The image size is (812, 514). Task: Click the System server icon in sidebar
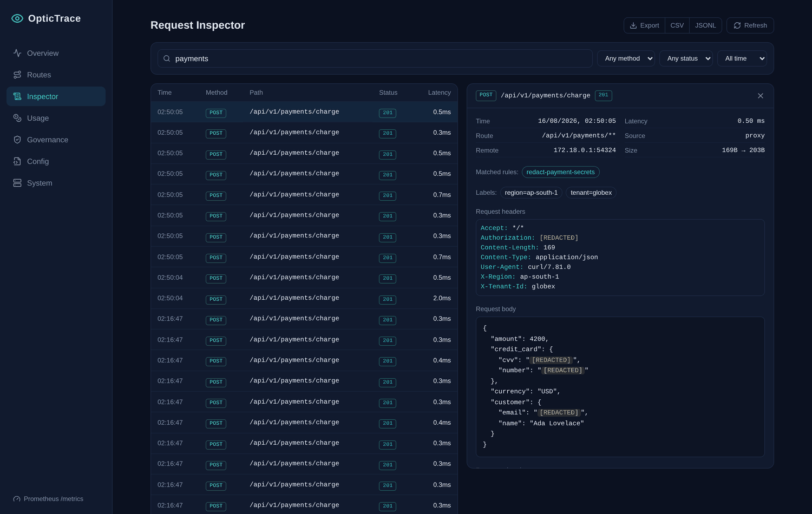click(17, 183)
